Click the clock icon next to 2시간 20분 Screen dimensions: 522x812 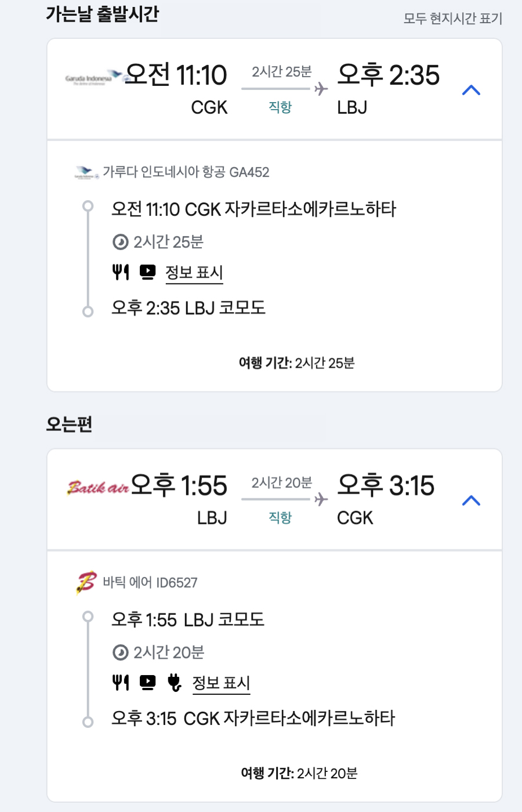point(120,652)
